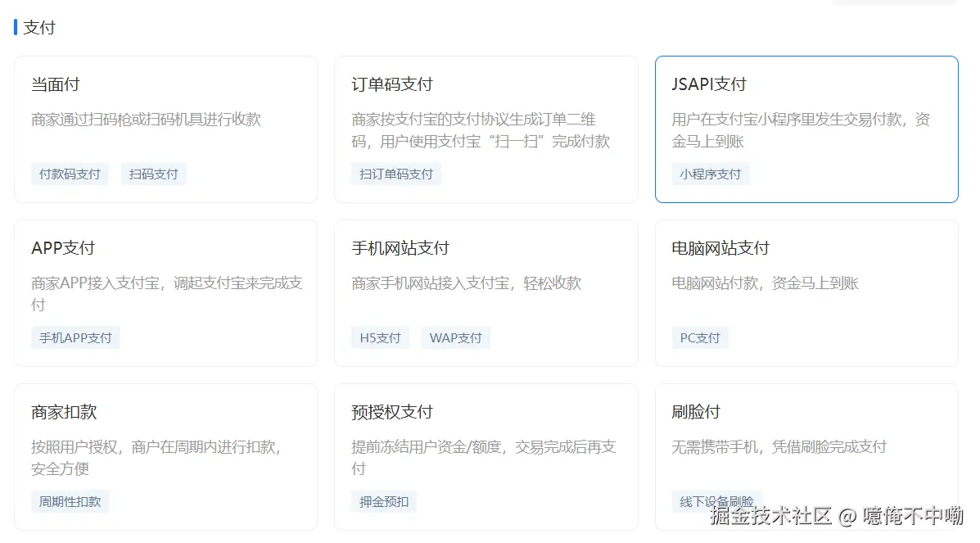Viewport: 980px width, 543px height.
Task: Select the 扫订单码支付 label
Action: (x=396, y=174)
